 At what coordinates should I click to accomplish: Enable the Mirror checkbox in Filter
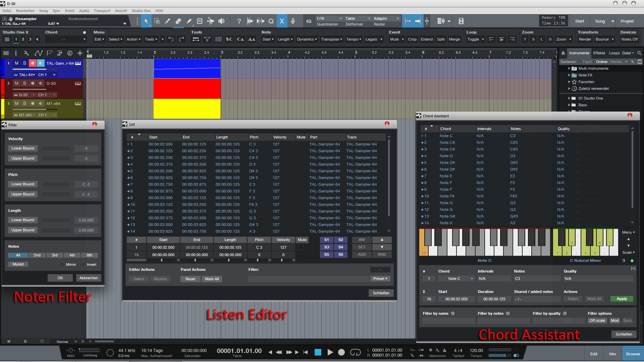coord(62,264)
